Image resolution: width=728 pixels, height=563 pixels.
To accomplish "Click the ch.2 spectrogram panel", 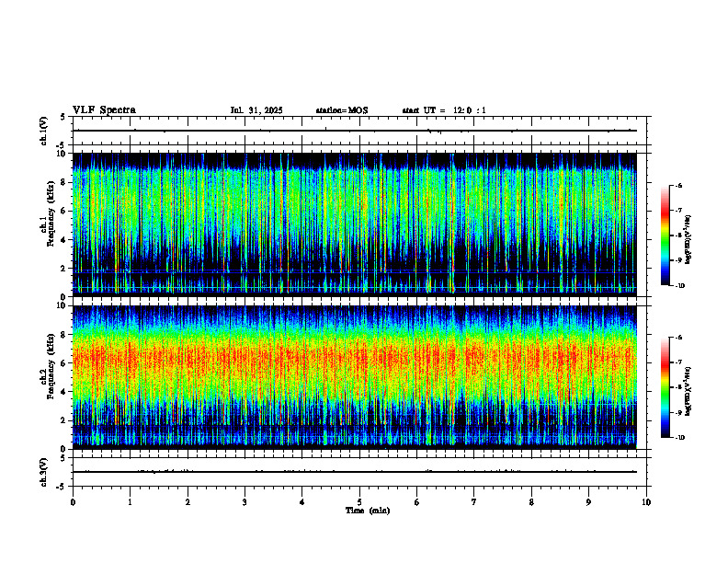I will [354, 377].
